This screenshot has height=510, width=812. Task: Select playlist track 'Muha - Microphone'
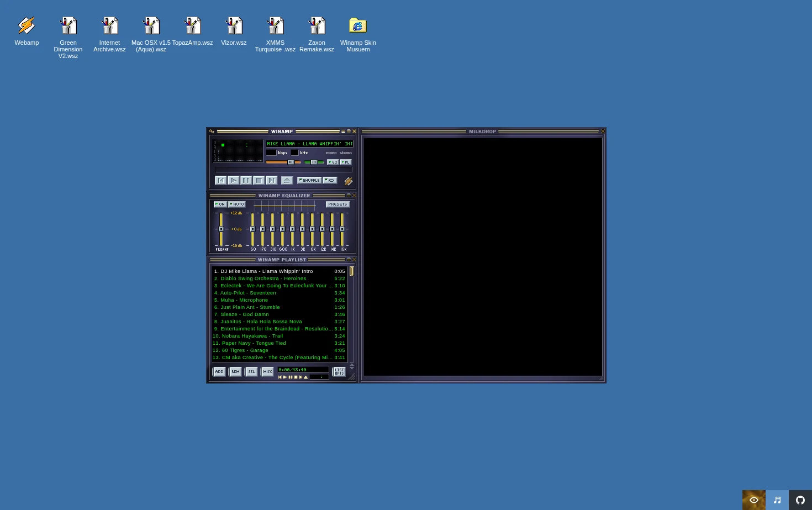[x=280, y=300]
